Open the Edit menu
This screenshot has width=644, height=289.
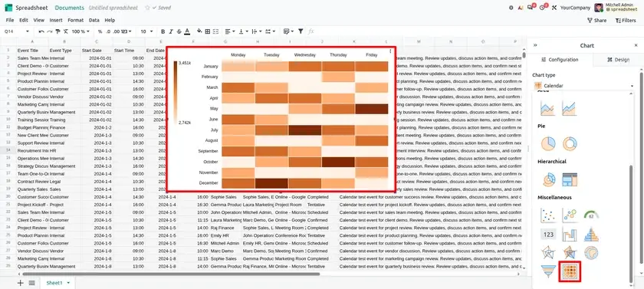pyautogui.click(x=24, y=20)
